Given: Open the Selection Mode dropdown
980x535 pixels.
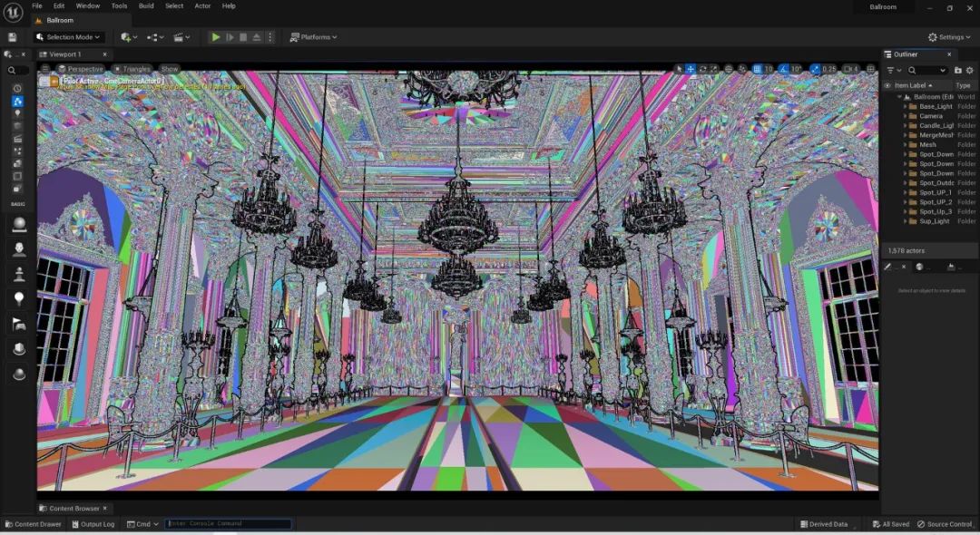Looking at the screenshot, I should 69,37.
